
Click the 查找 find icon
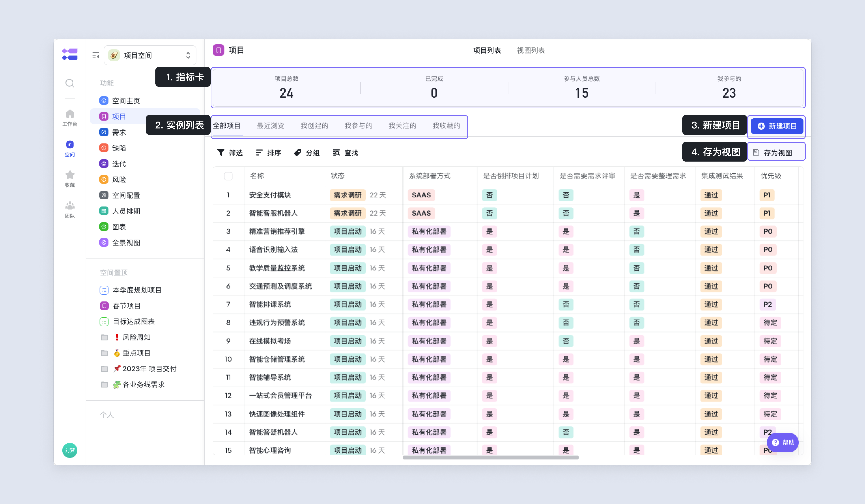(x=336, y=153)
